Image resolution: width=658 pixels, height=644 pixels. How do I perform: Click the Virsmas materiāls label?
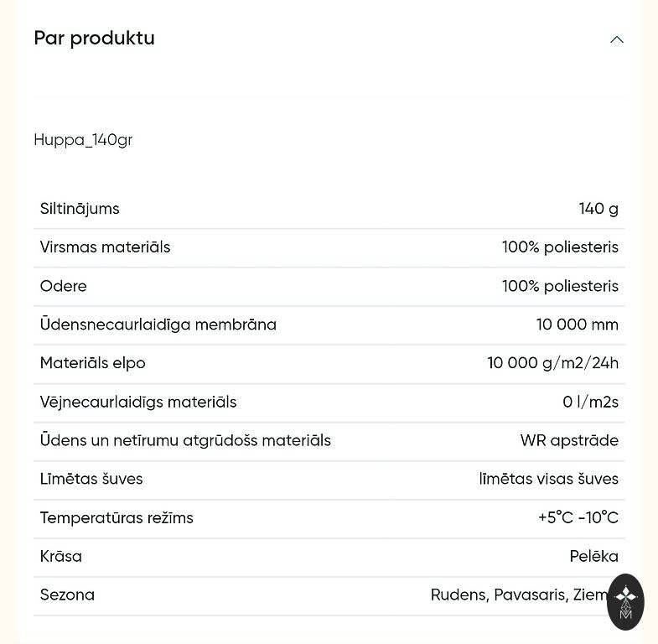[x=105, y=247]
